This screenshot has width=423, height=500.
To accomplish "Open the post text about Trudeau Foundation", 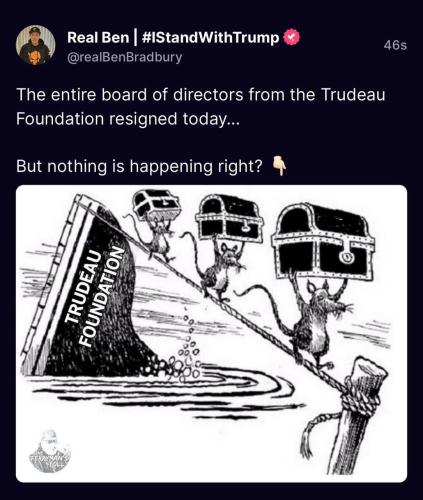I will click(x=200, y=107).
